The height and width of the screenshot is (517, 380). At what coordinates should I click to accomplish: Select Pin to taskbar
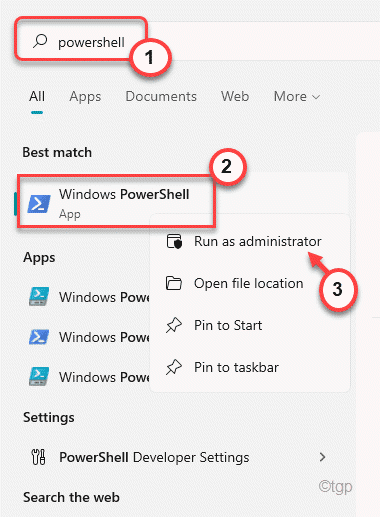coord(250,367)
